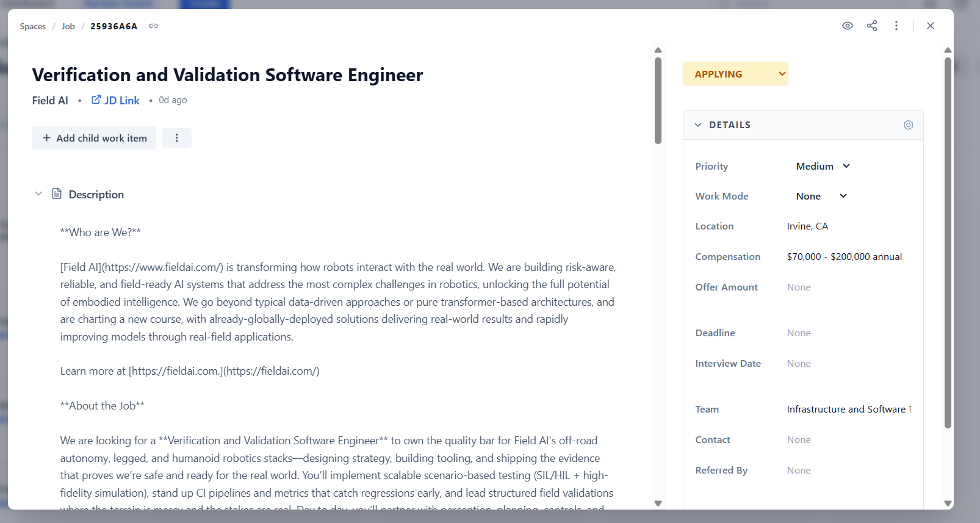Open the JD Link
Image resolution: width=980 pixels, height=523 pixels.
point(115,100)
